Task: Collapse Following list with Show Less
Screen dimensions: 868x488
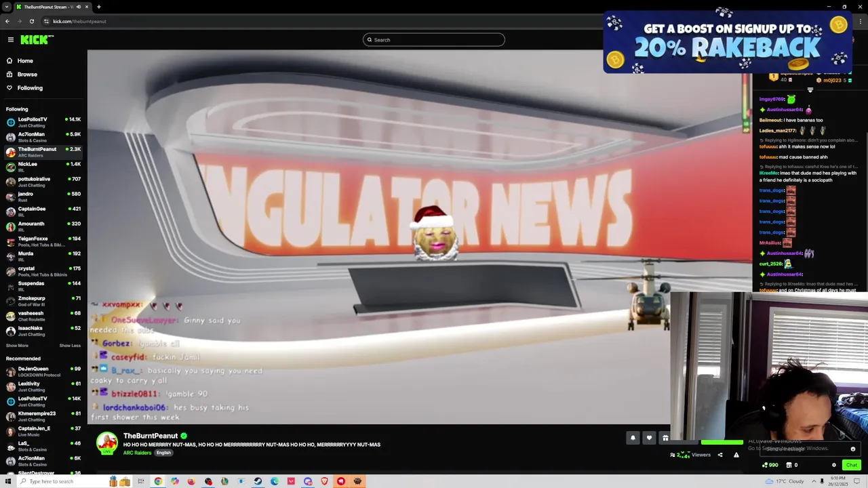Action: pyautogui.click(x=70, y=346)
